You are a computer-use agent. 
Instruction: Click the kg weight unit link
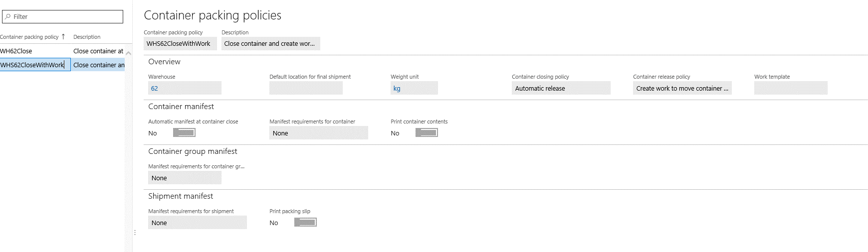point(397,89)
